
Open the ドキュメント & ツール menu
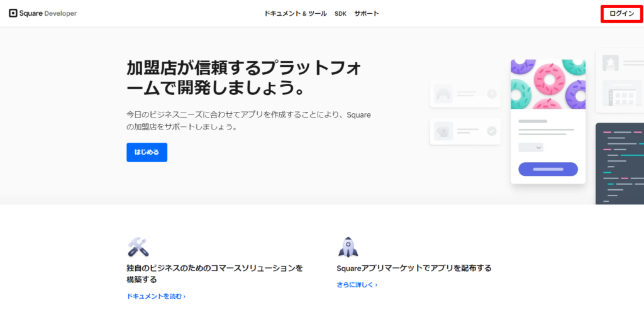(296, 14)
